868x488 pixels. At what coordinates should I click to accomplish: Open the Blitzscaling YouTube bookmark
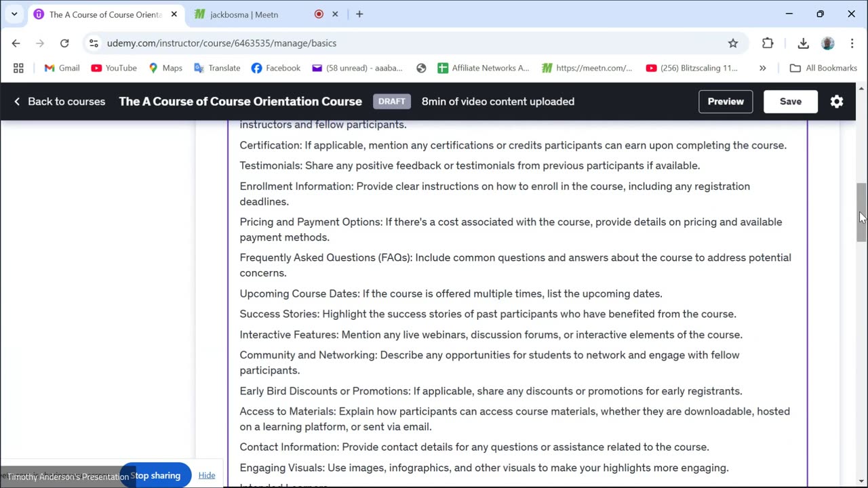coord(692,68)
